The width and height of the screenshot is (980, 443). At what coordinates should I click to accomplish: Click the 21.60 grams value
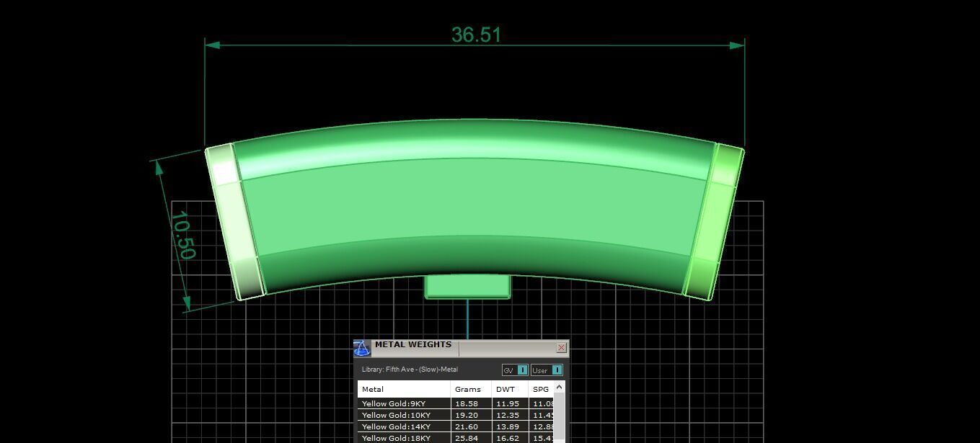click(x=467, y=427)
